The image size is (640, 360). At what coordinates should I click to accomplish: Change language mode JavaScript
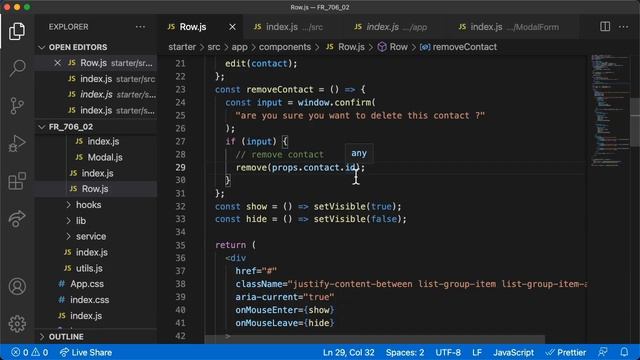513,352
